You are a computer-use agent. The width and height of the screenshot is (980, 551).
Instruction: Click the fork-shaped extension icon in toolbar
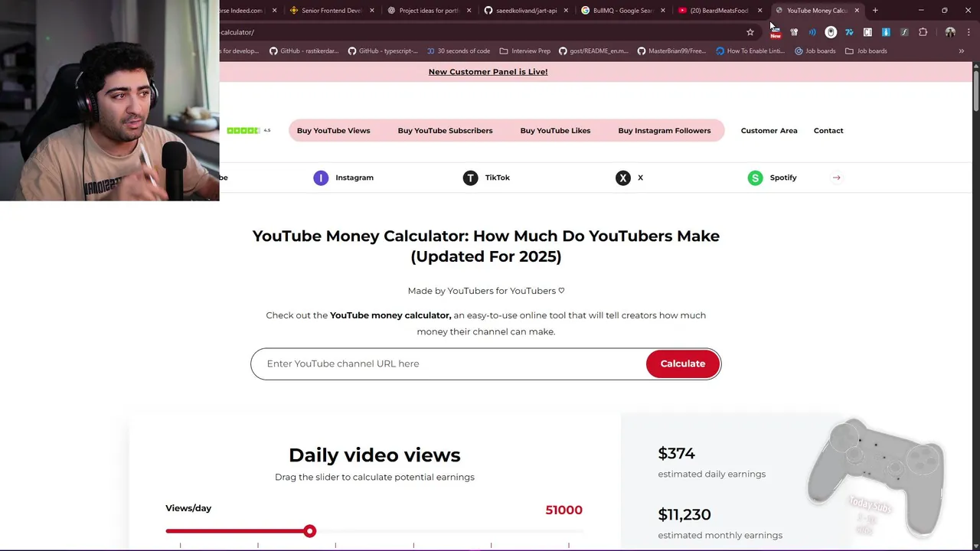coord(794,32)
